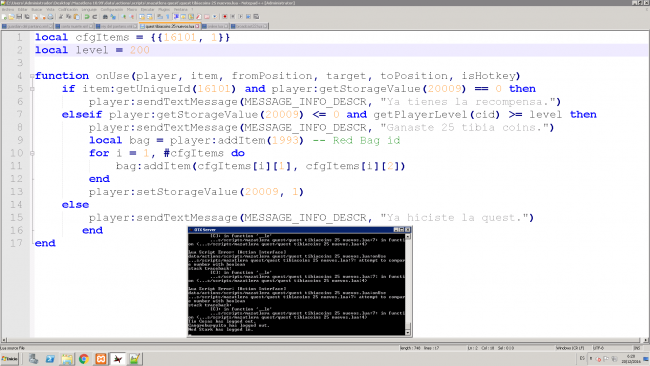Click the Playback macro icon

[x=240, y=17]
